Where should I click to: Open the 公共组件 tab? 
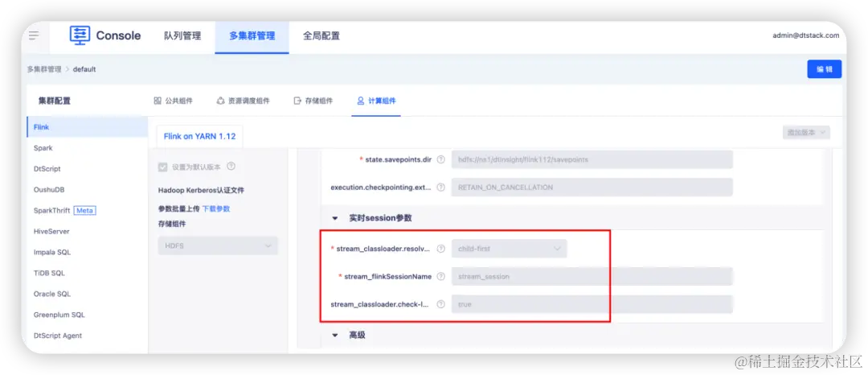click(174, 101)
